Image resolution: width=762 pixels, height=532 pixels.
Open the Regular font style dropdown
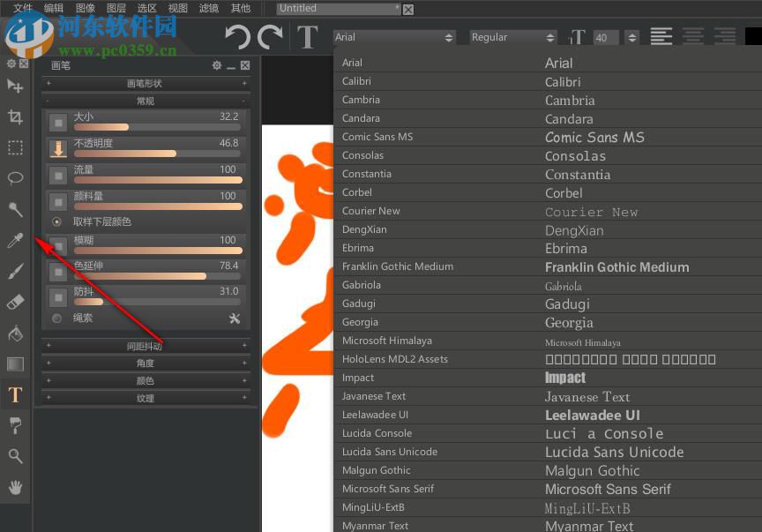click(512, 37)
